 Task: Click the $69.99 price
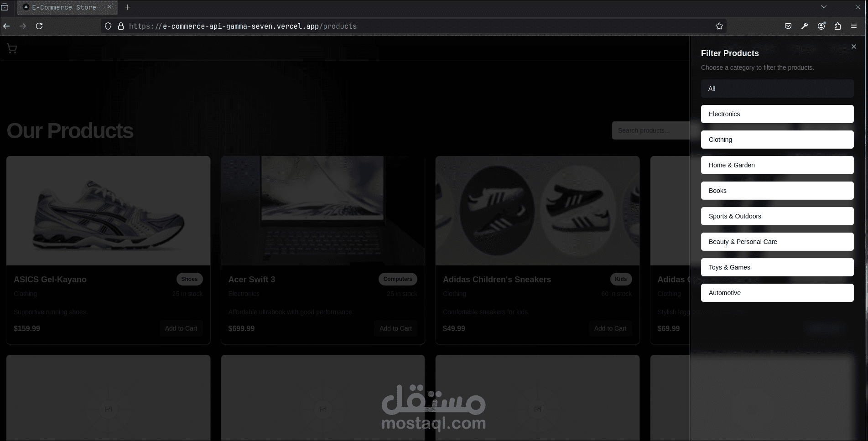pyautogui.click(x=668, y=328)
